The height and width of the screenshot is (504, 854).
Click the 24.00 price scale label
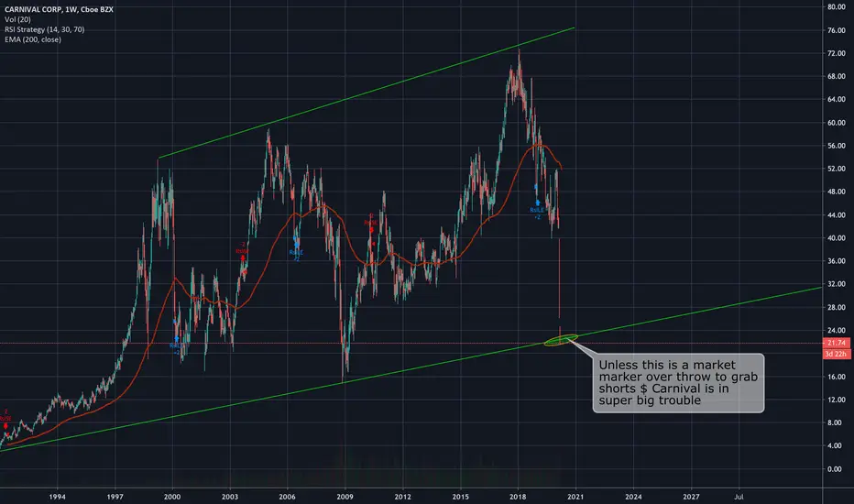point(837,330)
